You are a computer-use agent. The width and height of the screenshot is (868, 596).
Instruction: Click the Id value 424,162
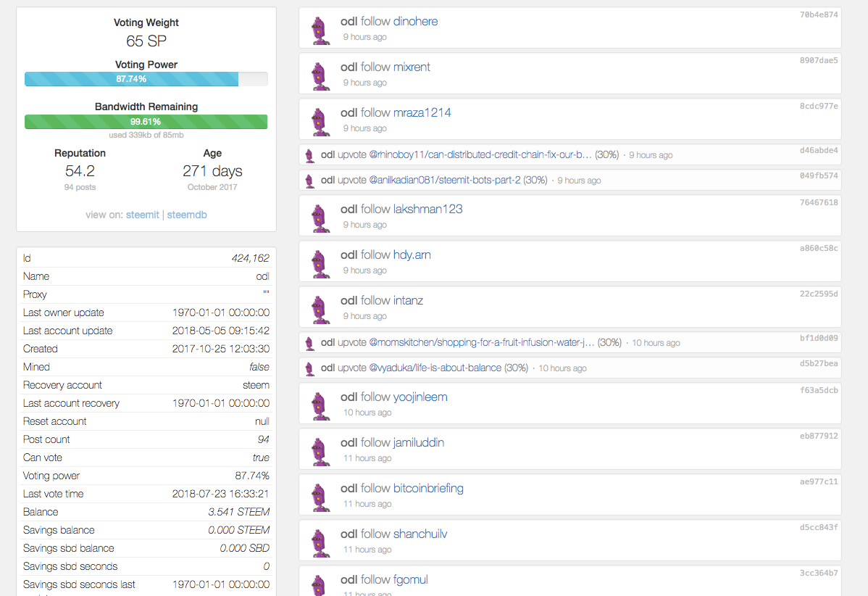(250, 258)
